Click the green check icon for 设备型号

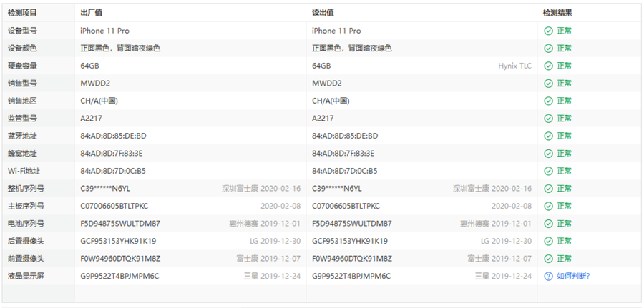[x=548, y=31]
